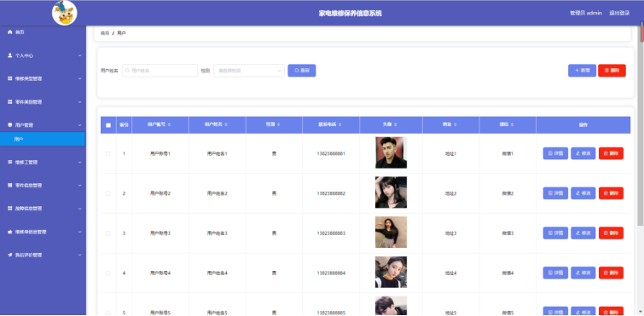The height and width of the screenshot is (316, 644).
Task: Click the home icon in sidebar
Action: [10, 32]
